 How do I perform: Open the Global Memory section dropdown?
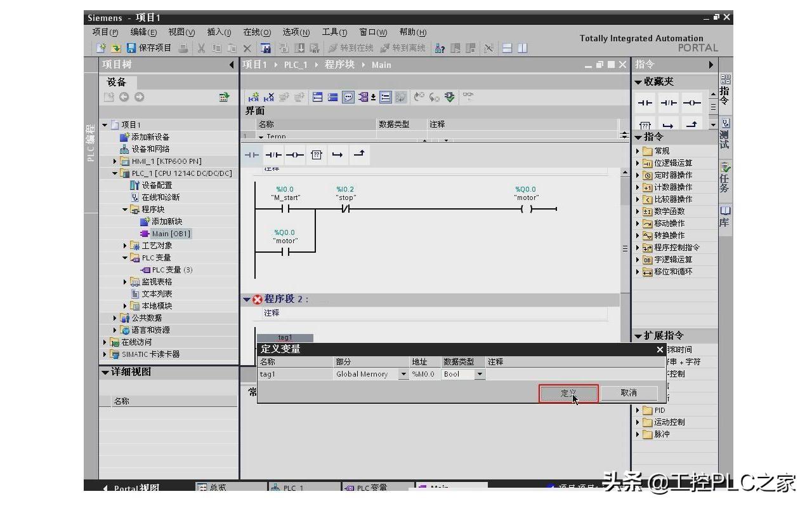403,375
